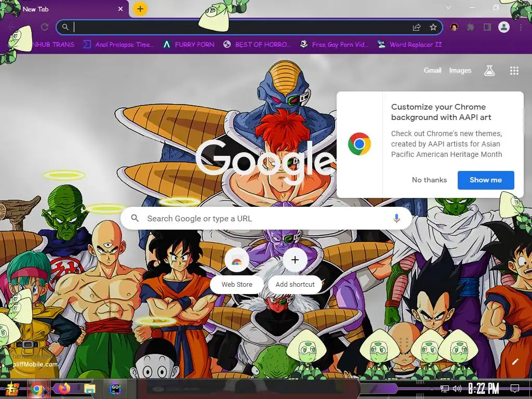Customize this page with the pencil icon
Screen dimensions: 532x399
click(x=515, y=362)
